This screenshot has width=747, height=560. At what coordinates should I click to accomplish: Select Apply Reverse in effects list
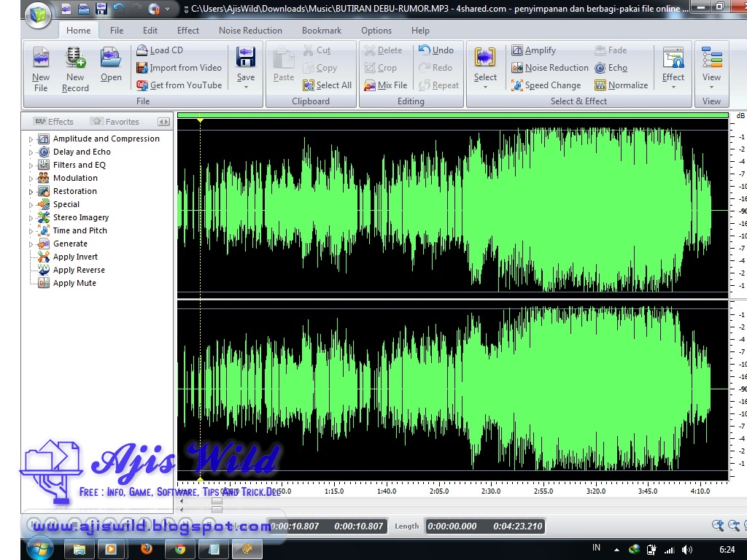79,270
